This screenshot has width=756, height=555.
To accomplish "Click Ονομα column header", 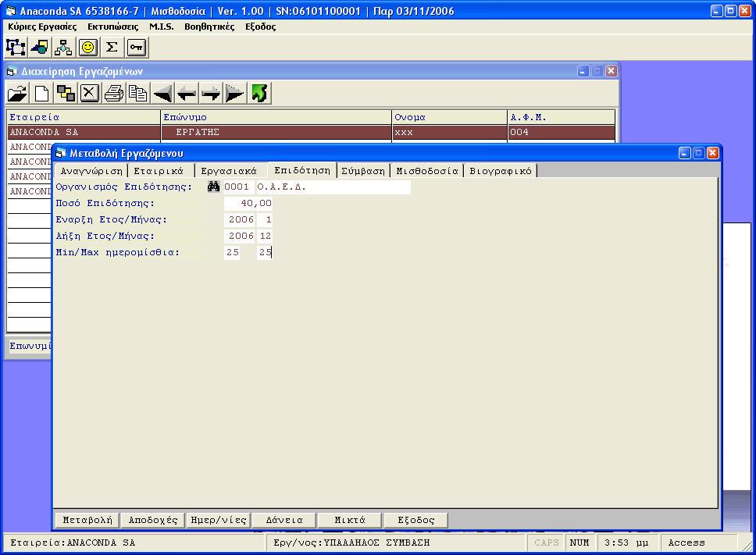I will click(449, 117).
